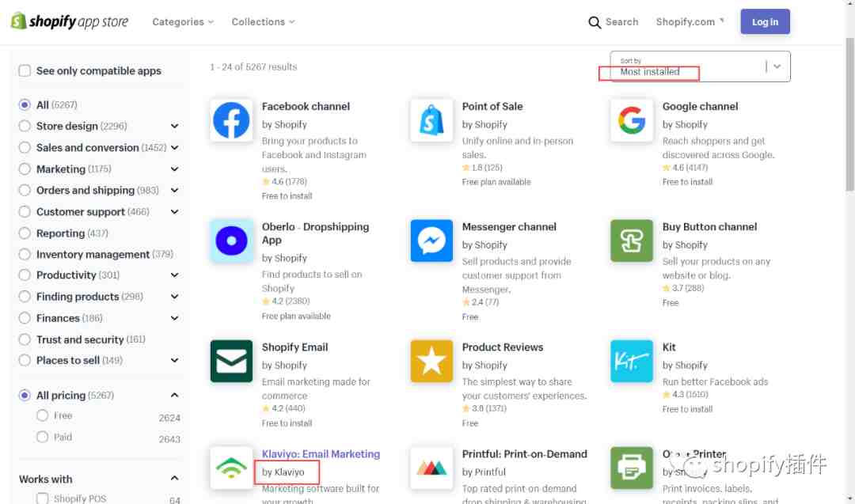Open the Categories menu

(183, 22)
